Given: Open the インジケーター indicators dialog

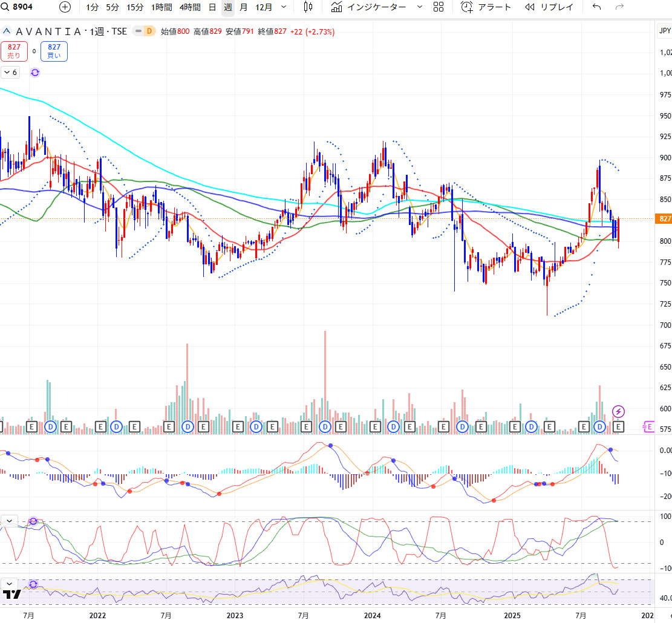Looking at the screenshot, I should click(370, 7).
